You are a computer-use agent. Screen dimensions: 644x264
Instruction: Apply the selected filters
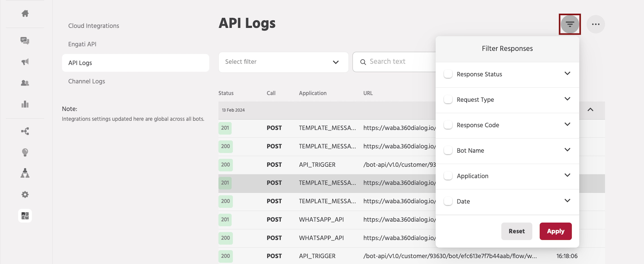[x=556, y=231]
